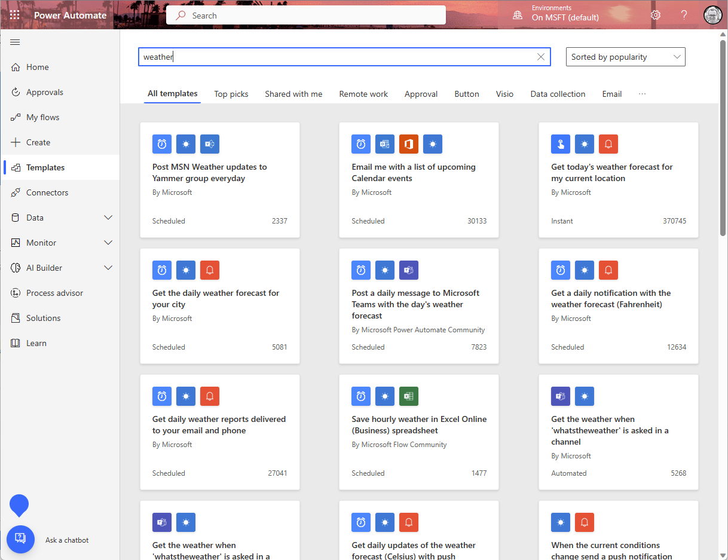This screenshot has height=560, width=728.
Task: Switch to Visio tab
Action: pyautogui.click(x=504, y=94)
